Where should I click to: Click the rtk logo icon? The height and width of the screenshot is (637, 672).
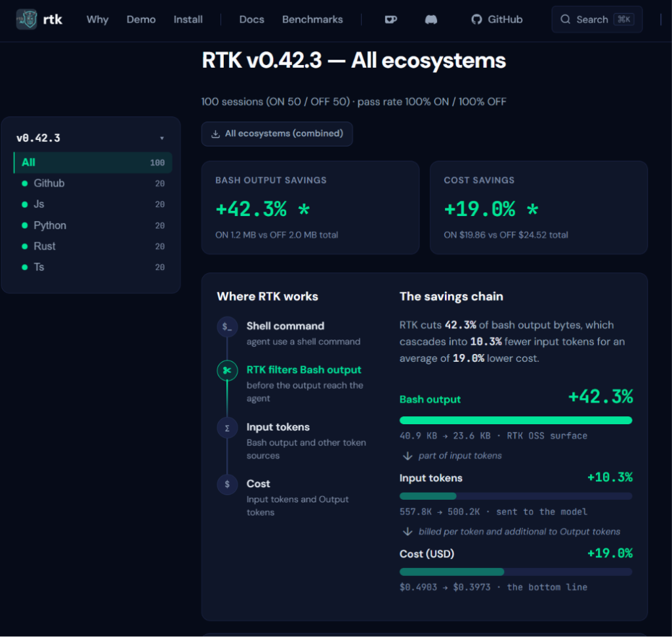click(x=26, y=19)
